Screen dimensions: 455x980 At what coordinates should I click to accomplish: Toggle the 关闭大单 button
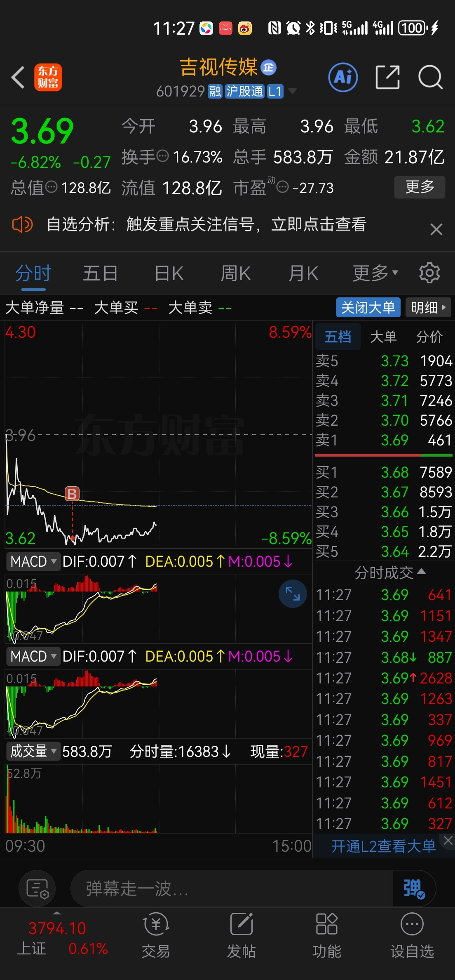(368, 307)
